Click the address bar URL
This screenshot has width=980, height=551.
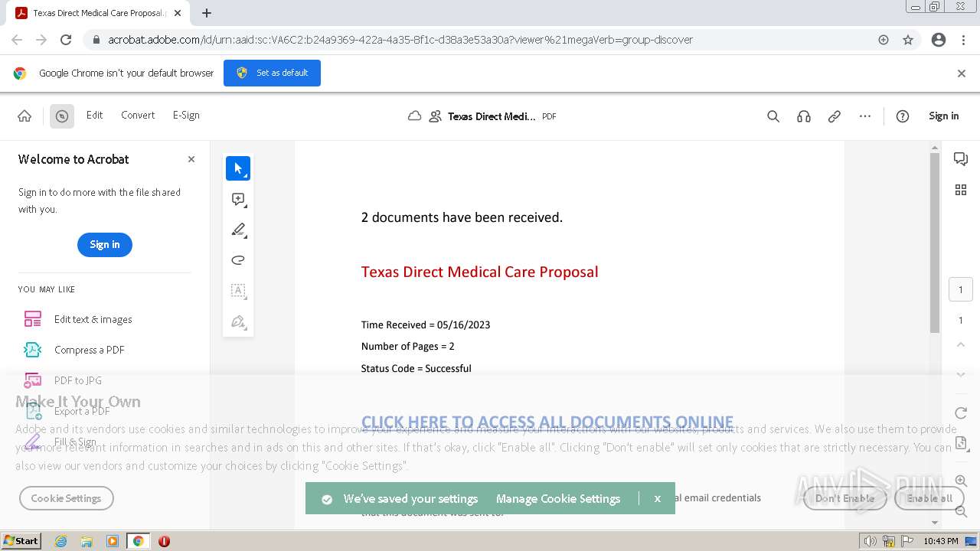coord(400,40)
